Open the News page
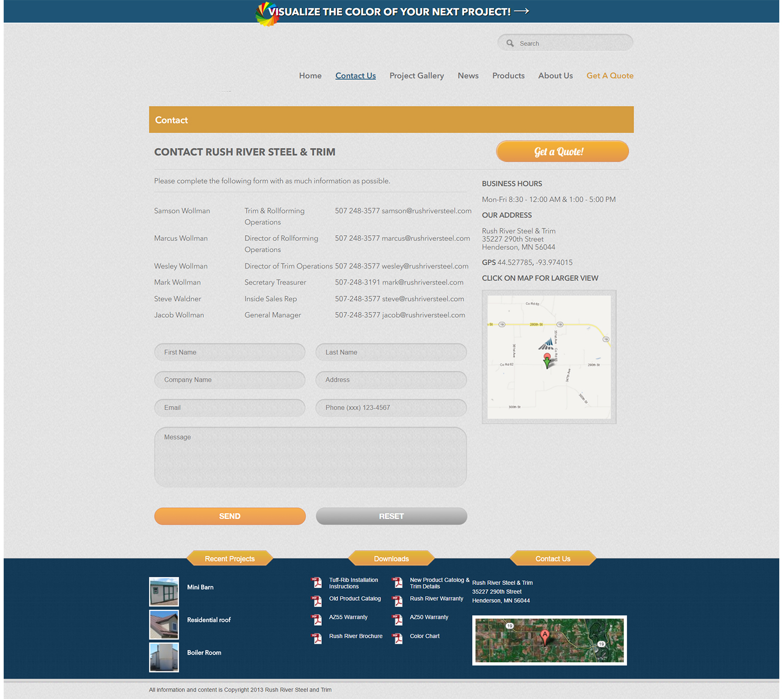 (x=468, y=76)
